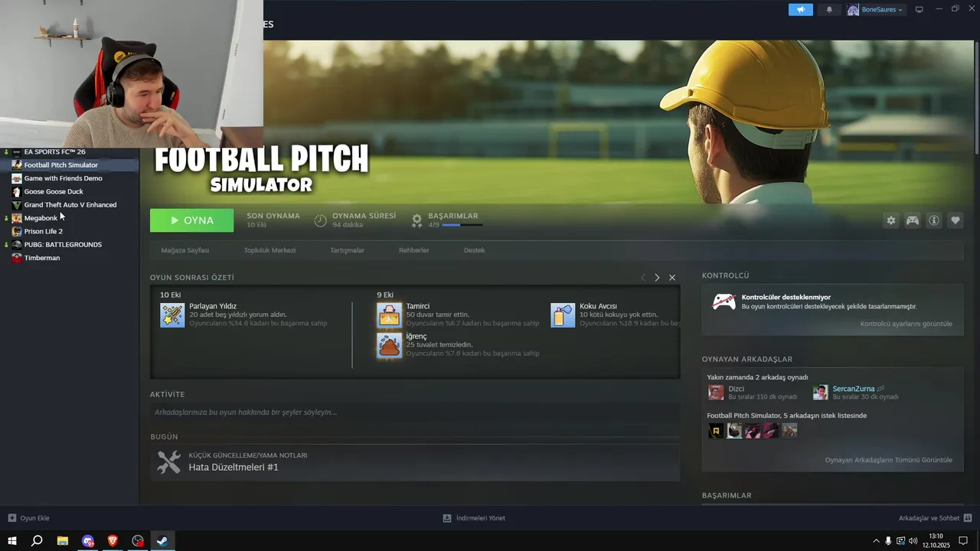The width and height of the screenshot is (980, 551).
Task: Click the achievements progress bar
Action: coord(462,225)
